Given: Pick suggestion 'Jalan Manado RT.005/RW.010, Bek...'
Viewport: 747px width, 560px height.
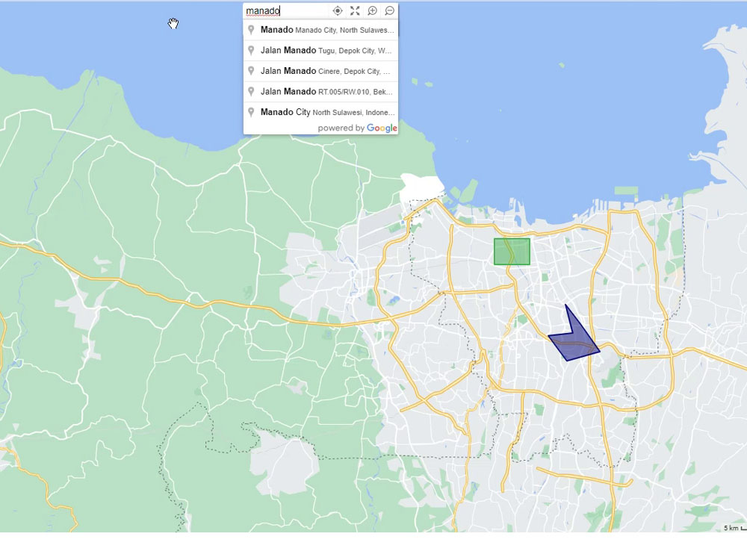Looking at the screenshot, I should [320, 91].
